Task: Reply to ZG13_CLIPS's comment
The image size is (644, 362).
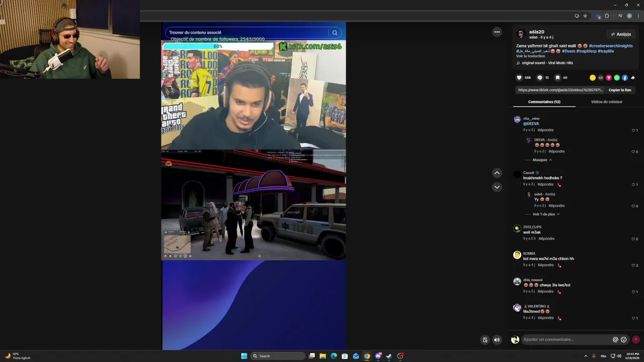Action: click(x=546, y=239)
